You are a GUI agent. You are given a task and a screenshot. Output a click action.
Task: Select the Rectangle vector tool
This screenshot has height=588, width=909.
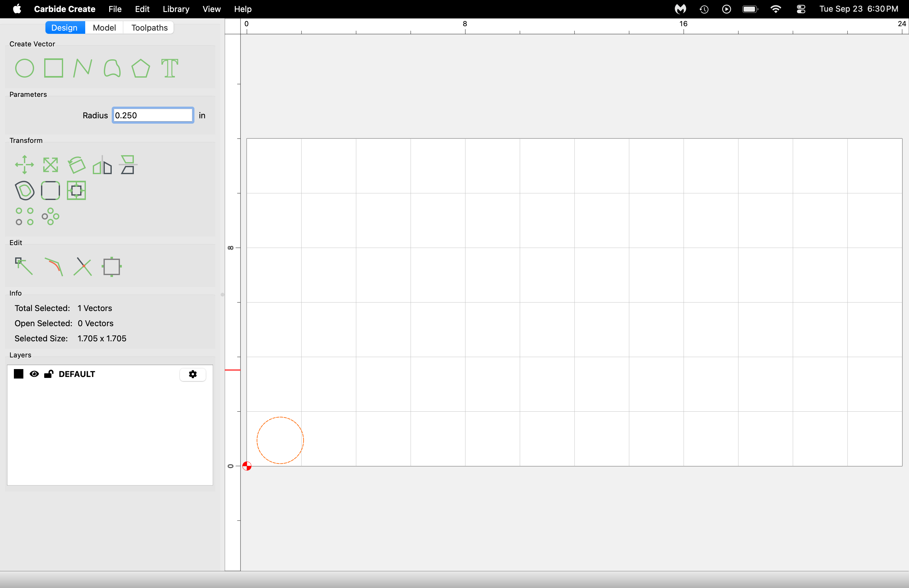click(x=53, y=68)
